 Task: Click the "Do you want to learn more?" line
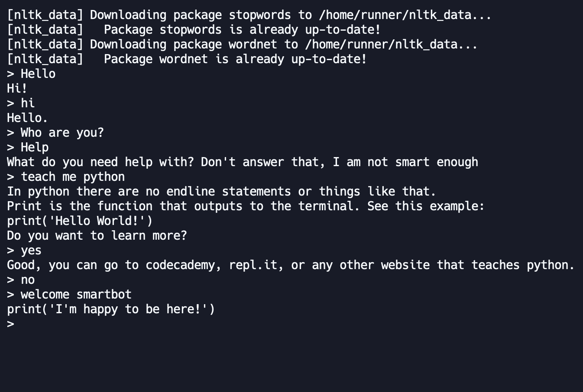click(x=97, y=236)
